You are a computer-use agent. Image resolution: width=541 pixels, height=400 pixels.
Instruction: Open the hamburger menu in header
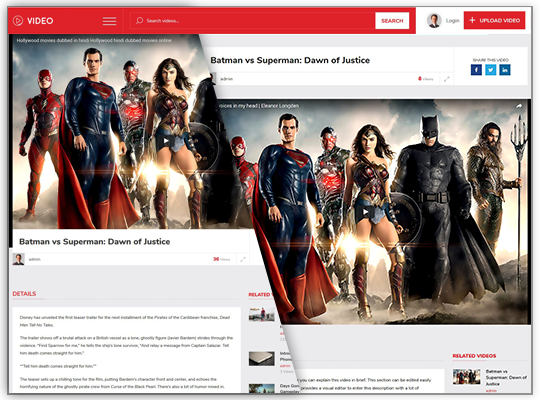coord(109,21)
